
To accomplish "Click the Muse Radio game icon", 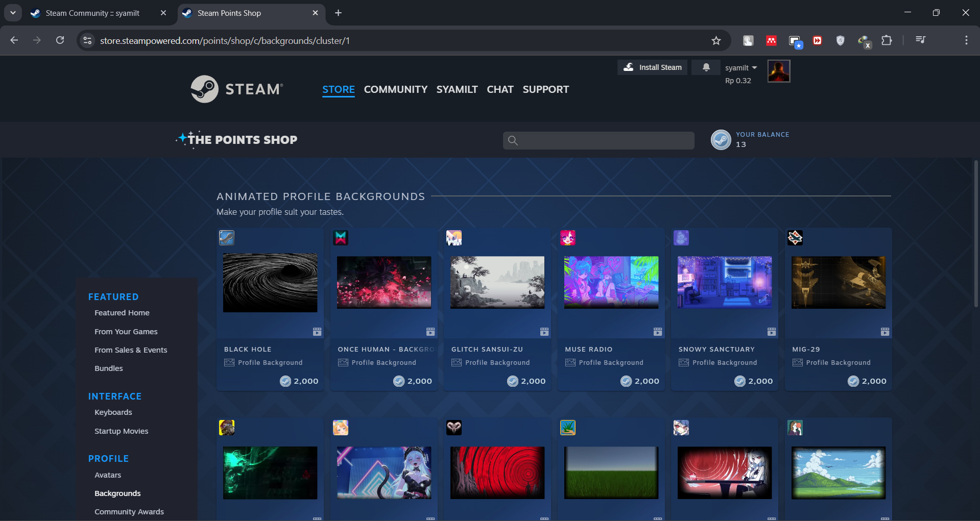I will coord(568,237).
